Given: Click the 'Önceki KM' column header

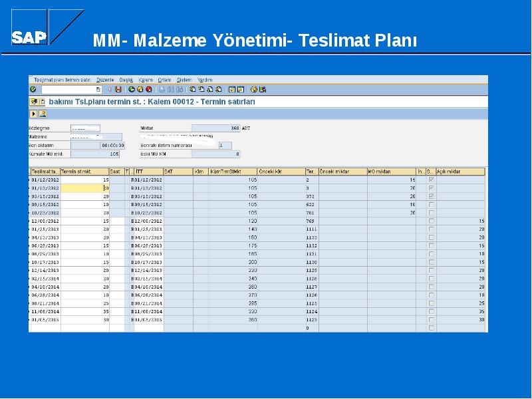Looking at the screenshot, I should (281, 172).
